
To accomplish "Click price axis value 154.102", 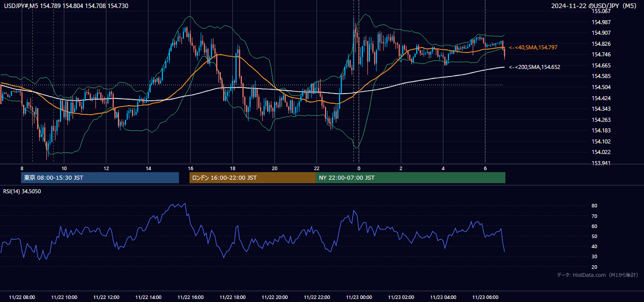I will click(601, 141).
